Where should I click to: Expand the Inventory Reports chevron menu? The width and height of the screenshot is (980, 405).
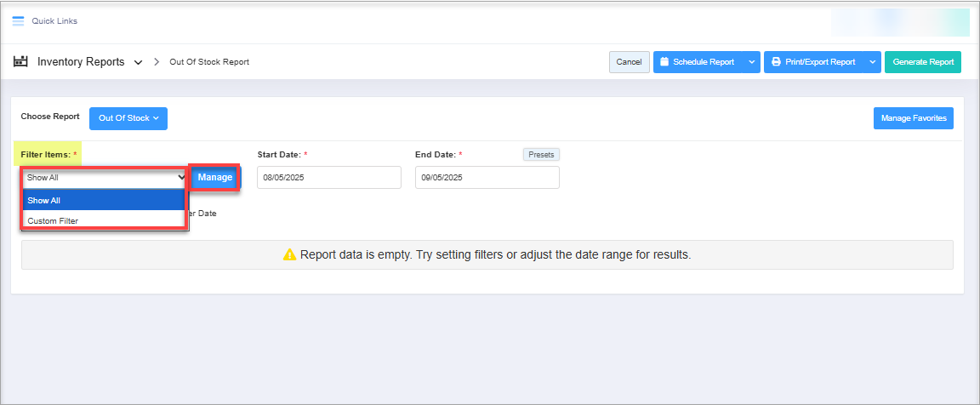(x=138, y=62)
